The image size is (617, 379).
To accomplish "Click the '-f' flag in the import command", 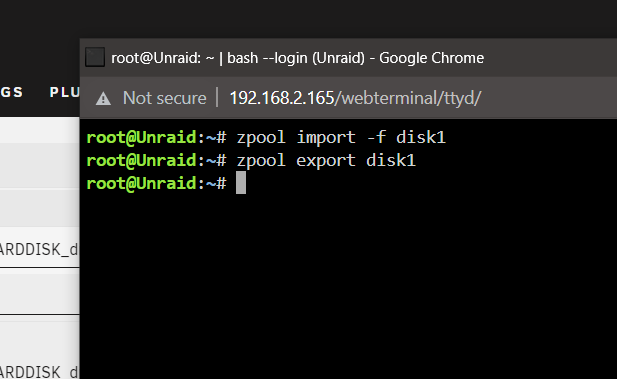I will click(x=376, y=137).
